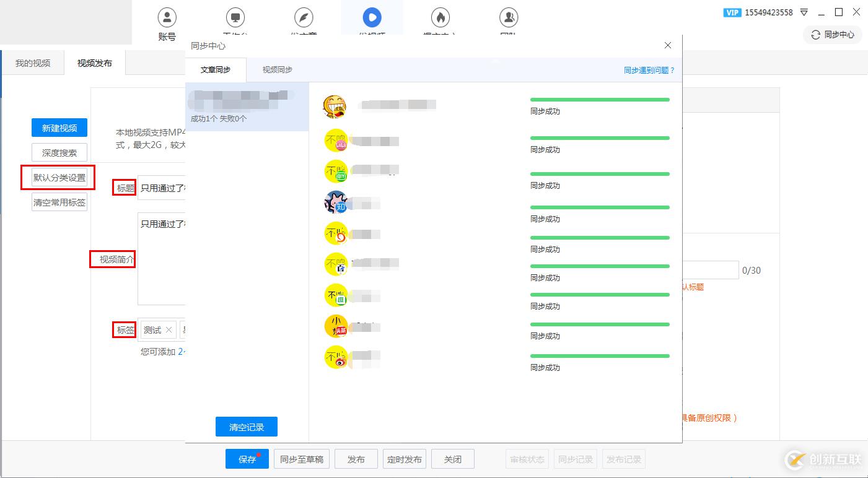Click the 保存 (Save) button
Viewport: 868px width, 478px height.
tap(247, 459)
